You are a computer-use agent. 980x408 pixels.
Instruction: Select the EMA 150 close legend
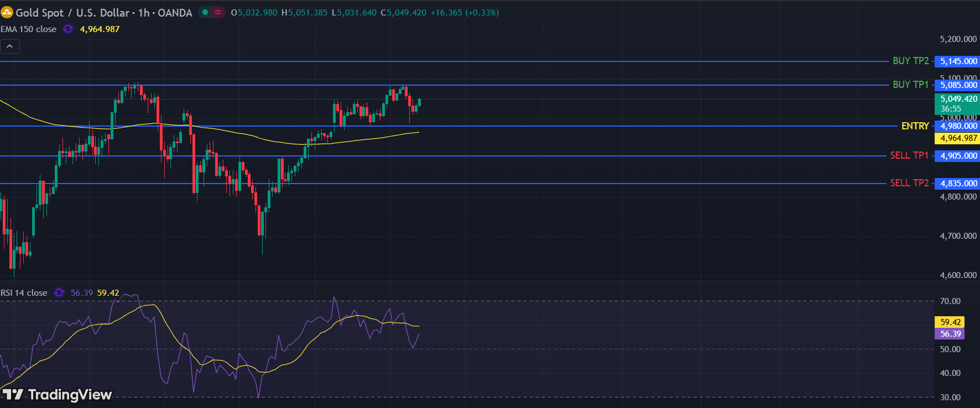29,29
